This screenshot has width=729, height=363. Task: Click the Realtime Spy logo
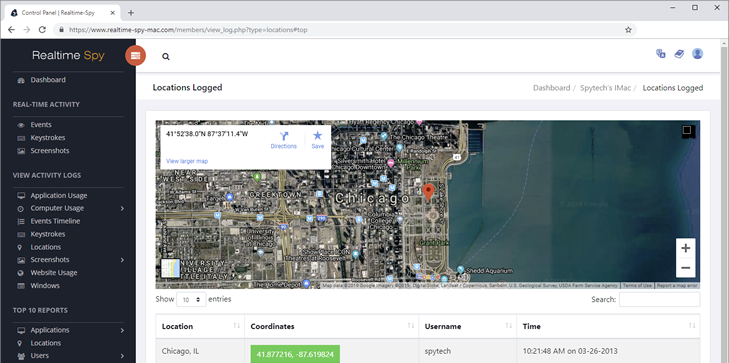click(x=68, y=55)
